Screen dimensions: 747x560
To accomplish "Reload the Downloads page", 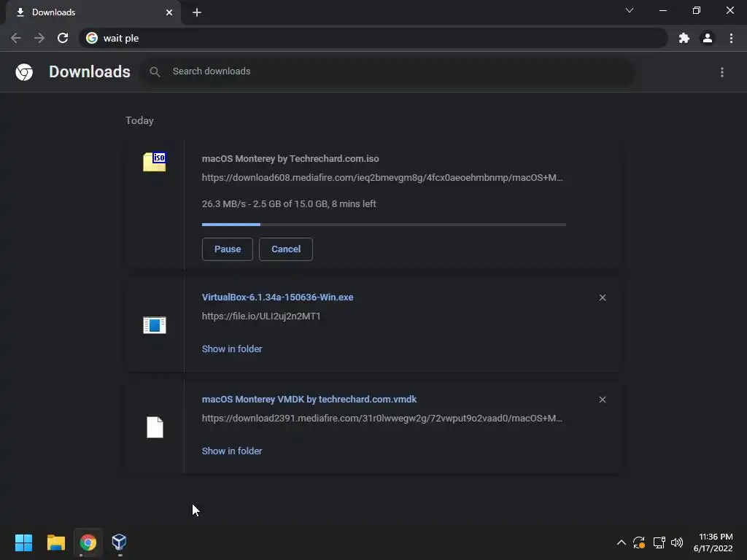I will [63, 38].
